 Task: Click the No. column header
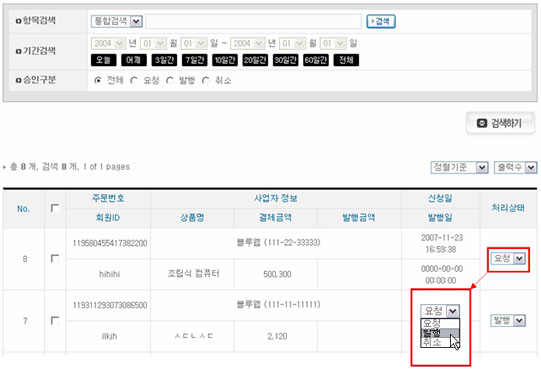(23, 209)
